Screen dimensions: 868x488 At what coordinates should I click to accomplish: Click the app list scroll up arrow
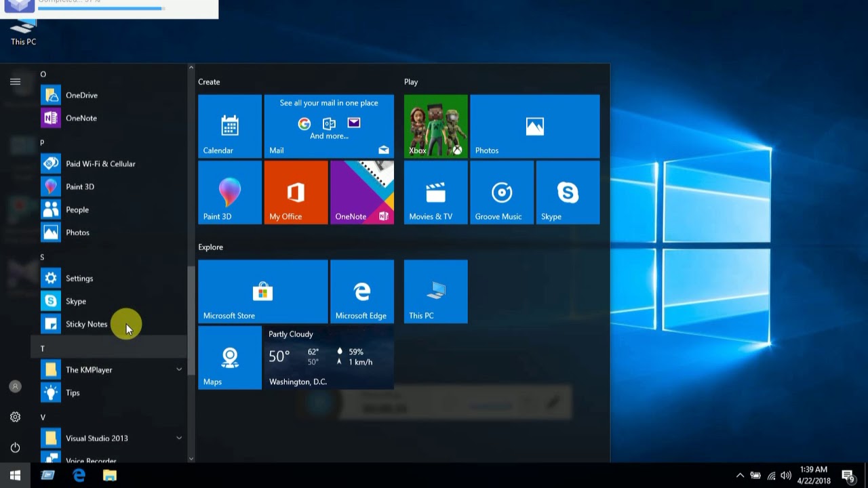[191, 68]
